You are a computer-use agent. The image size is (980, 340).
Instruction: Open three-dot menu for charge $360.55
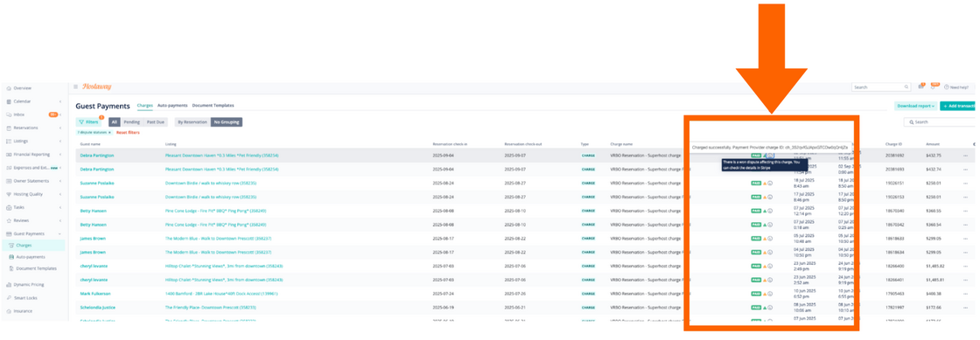pos(966,211)
